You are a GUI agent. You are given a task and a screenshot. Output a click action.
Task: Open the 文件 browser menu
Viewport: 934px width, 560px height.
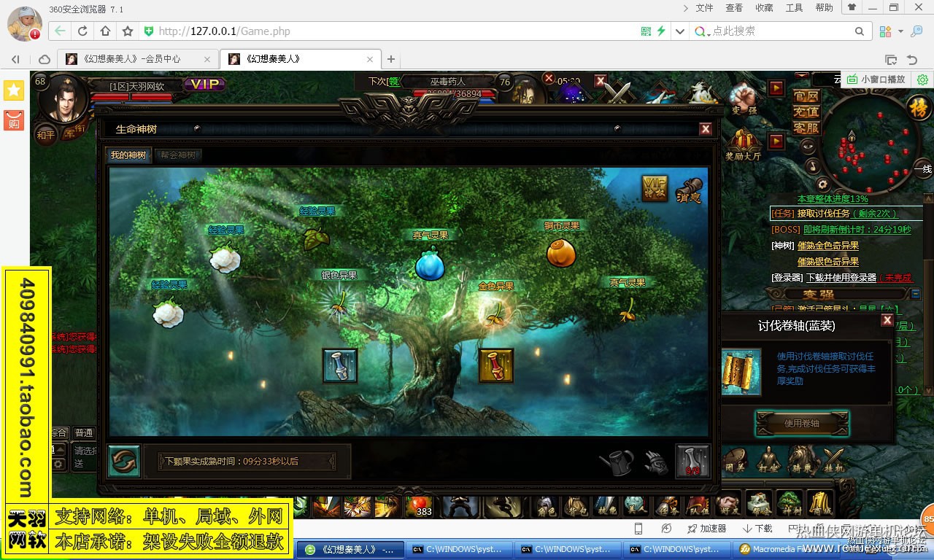704,8
